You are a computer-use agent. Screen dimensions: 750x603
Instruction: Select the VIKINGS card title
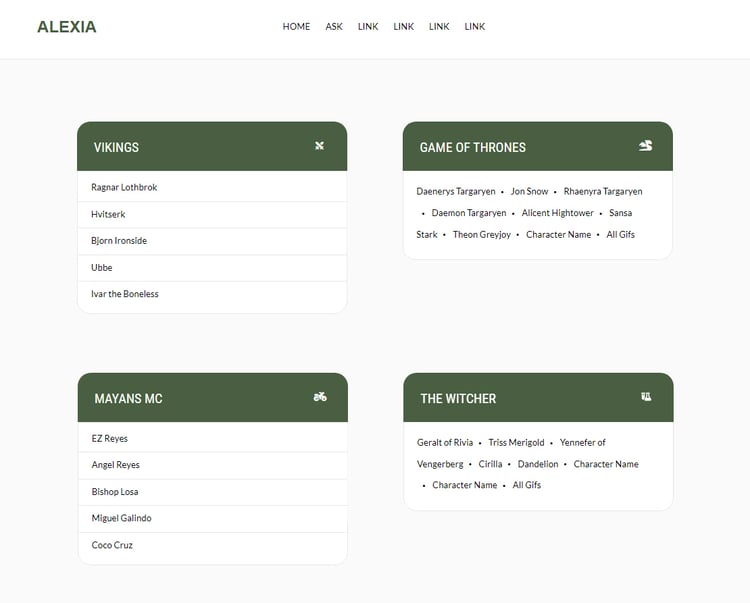[116, 147]
